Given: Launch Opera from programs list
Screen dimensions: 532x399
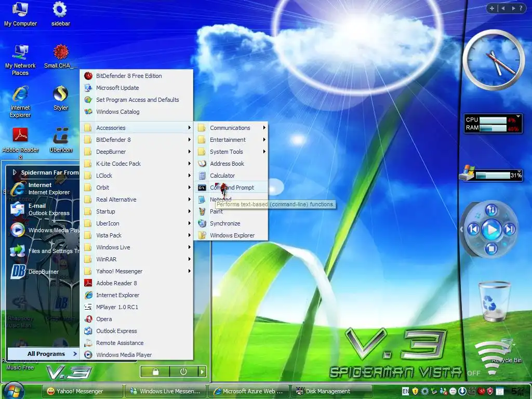Looking at the screenshot, I should tap(137, 319).
